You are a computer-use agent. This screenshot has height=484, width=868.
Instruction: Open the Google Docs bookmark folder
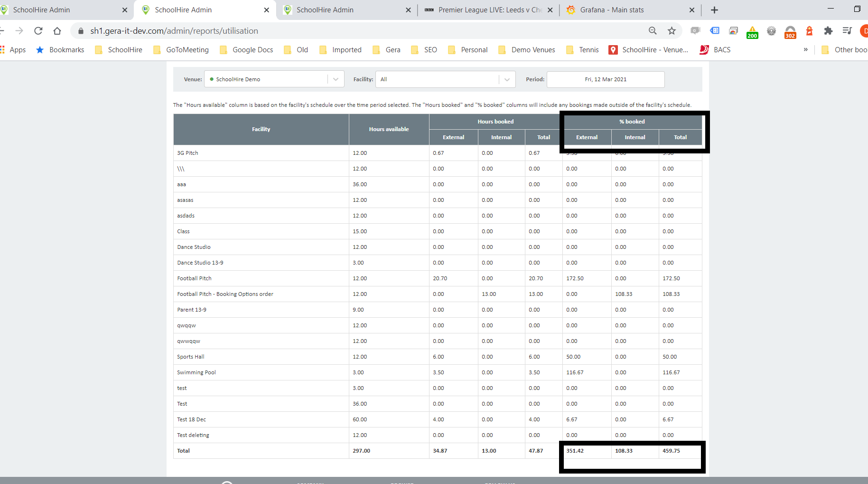point(247,50)
